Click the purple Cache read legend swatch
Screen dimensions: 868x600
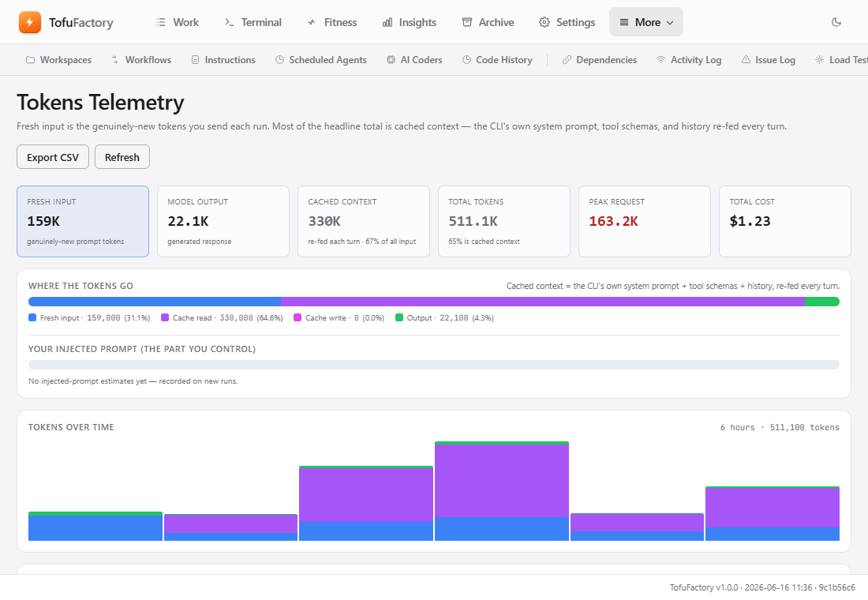pyautogui.click(x=165, y=317)
